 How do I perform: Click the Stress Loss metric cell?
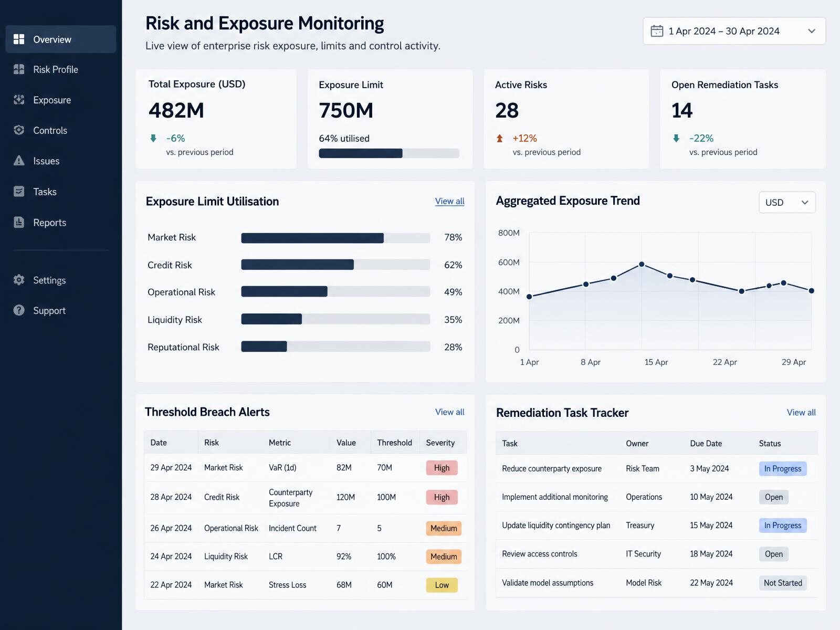tap(287, 585)
